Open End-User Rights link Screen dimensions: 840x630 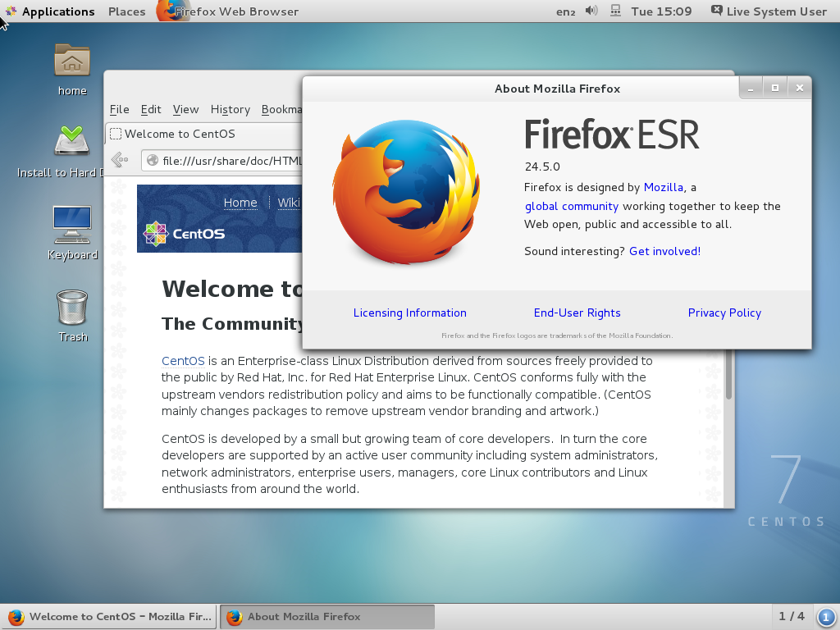point(577,313)
